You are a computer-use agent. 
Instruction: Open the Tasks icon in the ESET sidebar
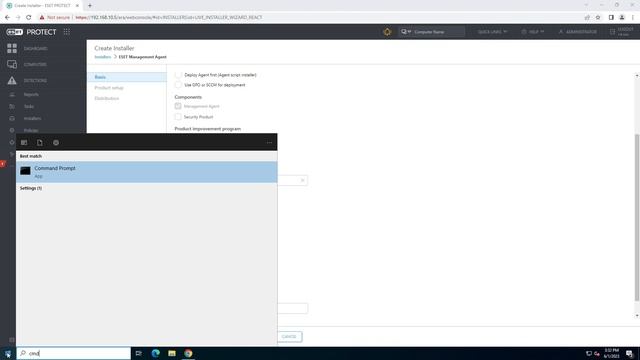pos(12,107)
